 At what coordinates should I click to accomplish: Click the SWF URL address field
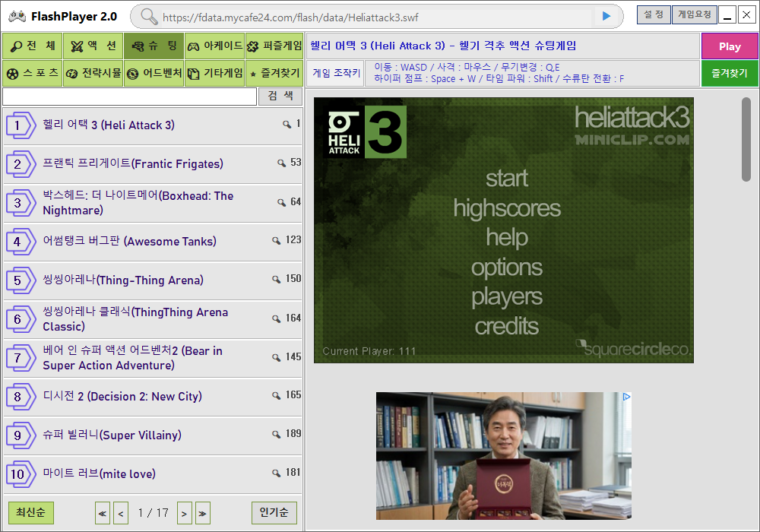(376, 17)
